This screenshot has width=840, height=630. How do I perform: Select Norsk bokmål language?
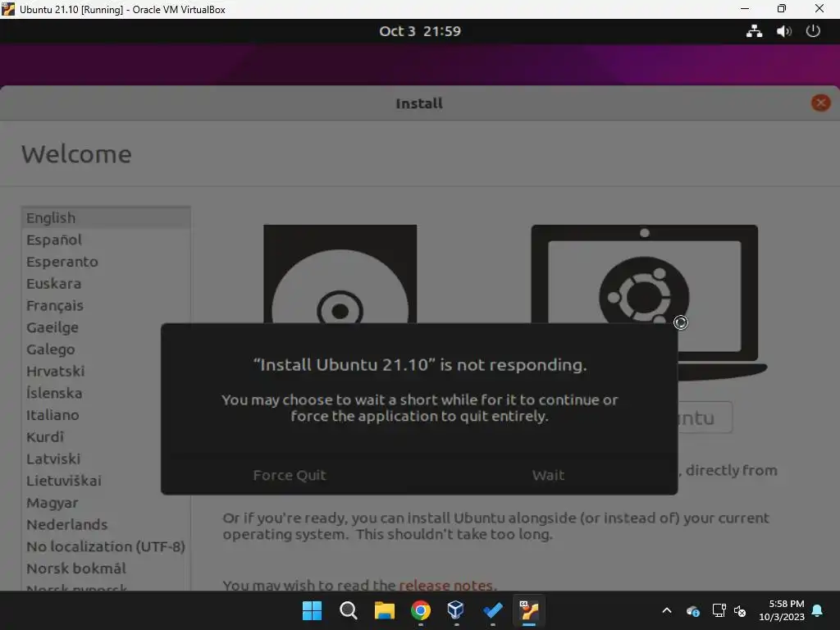click(106, 568)
